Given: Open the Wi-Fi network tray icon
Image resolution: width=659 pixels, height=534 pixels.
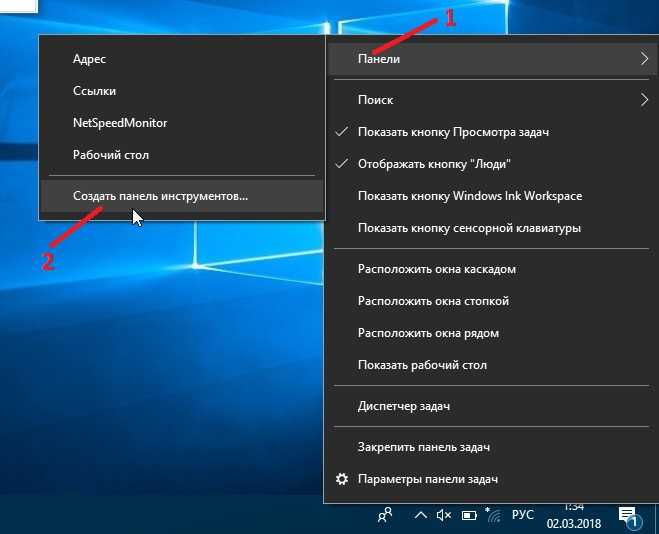Looking at the screenshot, I should coord(494,515).
